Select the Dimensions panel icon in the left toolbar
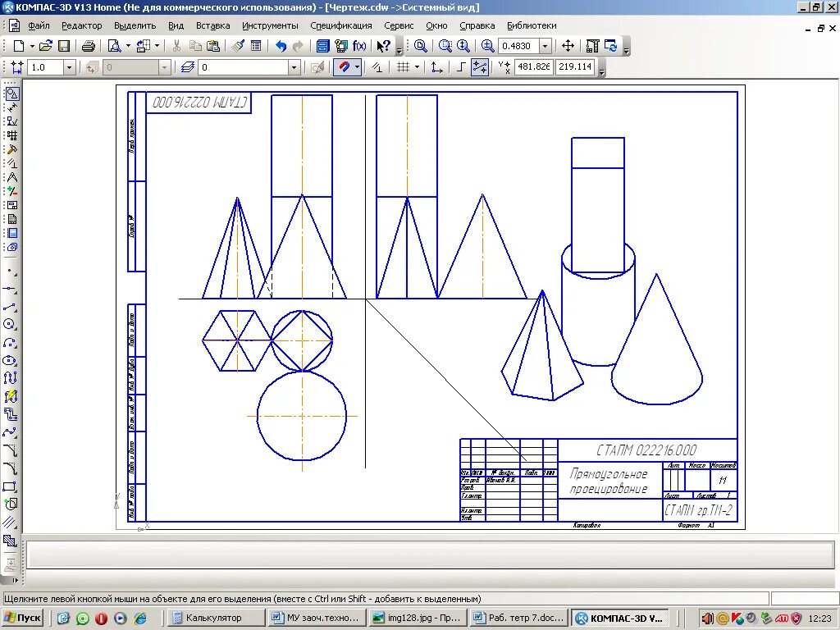840x630 pixels. [11, 107]
